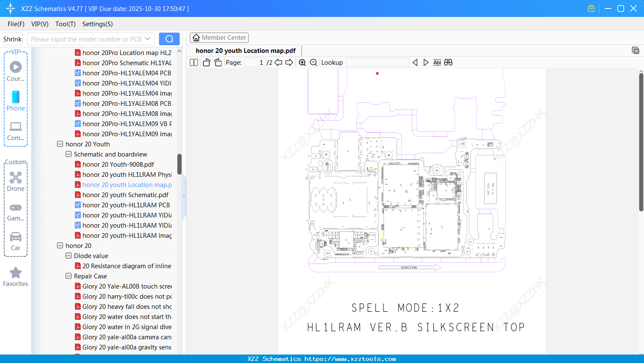Collapse the honor 20 tree node

click(x=60, y=246)
